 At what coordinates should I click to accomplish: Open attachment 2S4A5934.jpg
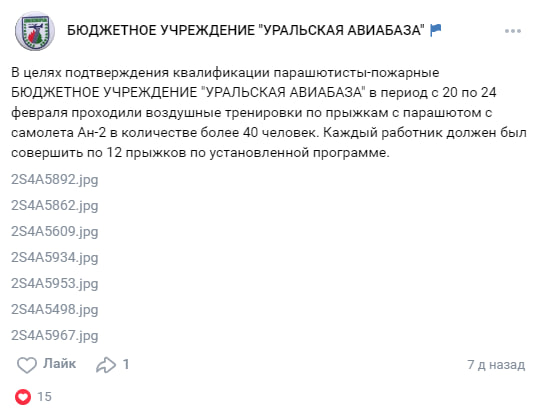(55, 257)
